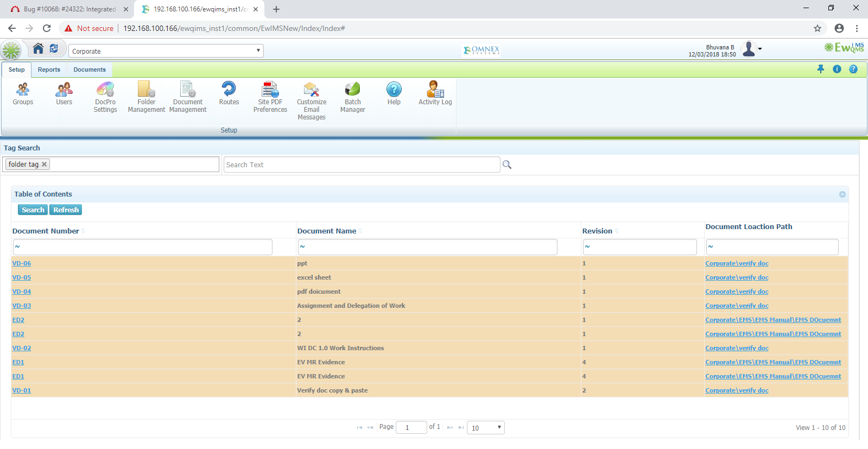Click the browser address bar URL
Viewport: 868px width, 449px height.
tap(234, 28)
